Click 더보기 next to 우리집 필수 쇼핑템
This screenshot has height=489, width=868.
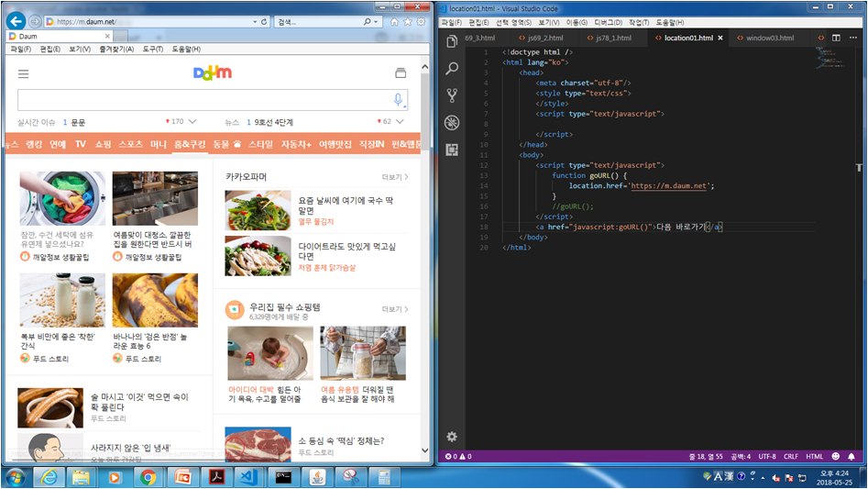point(395,309)
